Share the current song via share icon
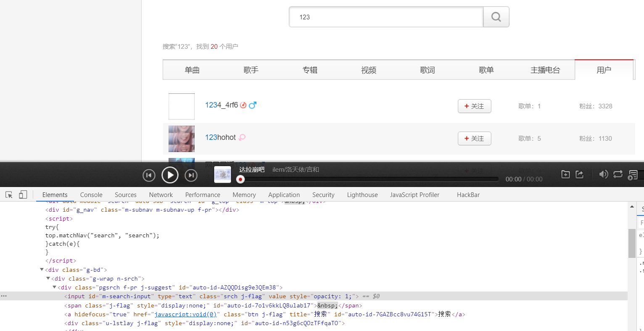 (x=580, y=174)
